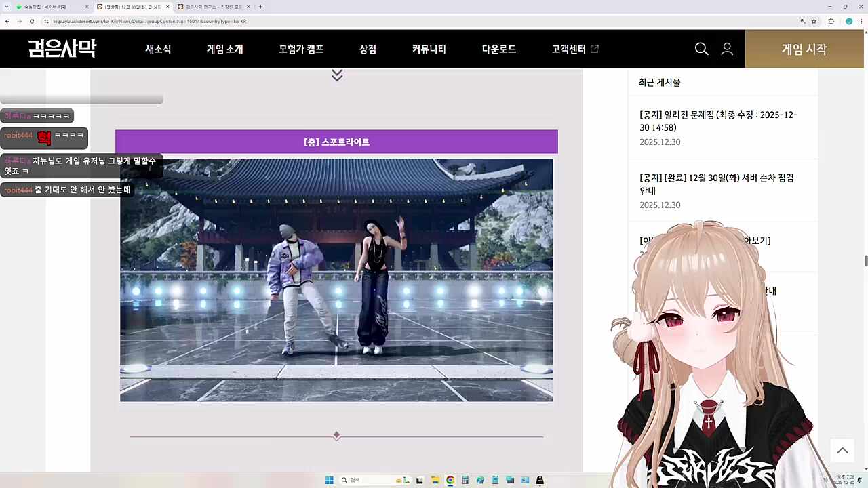
Task: Click the Chrome icon in the taskbar
Action: pos(450,480)
